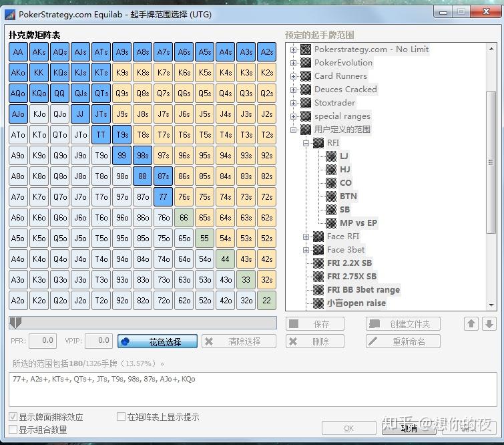Toggle 显示牌面排除效应 checkbox

click(13, 417)
